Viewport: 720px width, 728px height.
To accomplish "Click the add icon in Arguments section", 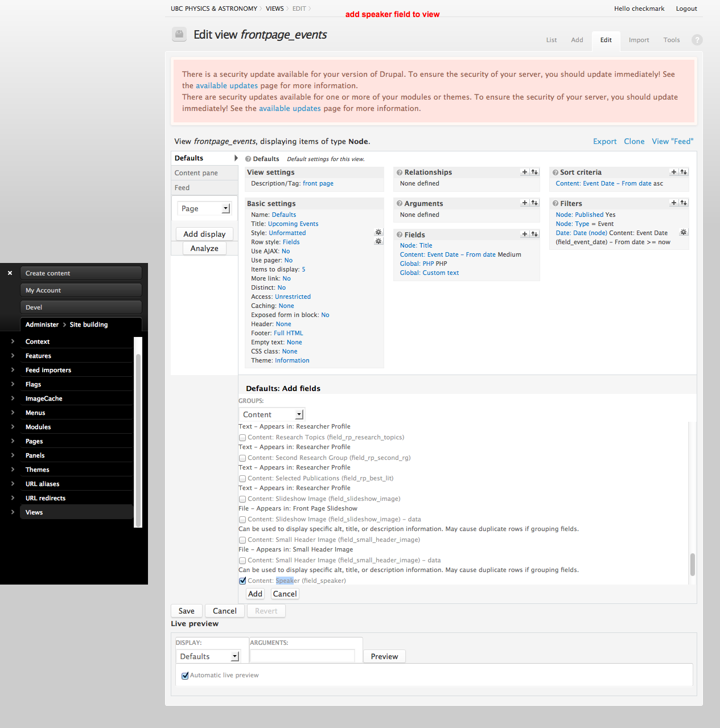I will (x=525, y=203).
